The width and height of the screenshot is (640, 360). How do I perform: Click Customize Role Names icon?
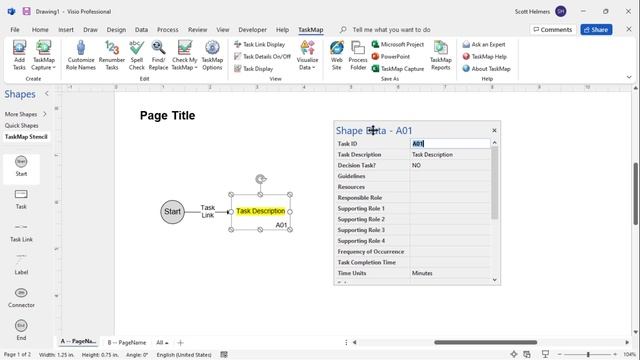[81, 55]
